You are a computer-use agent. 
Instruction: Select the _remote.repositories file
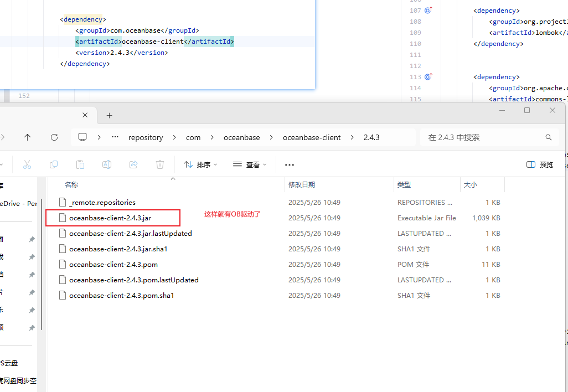102,202
